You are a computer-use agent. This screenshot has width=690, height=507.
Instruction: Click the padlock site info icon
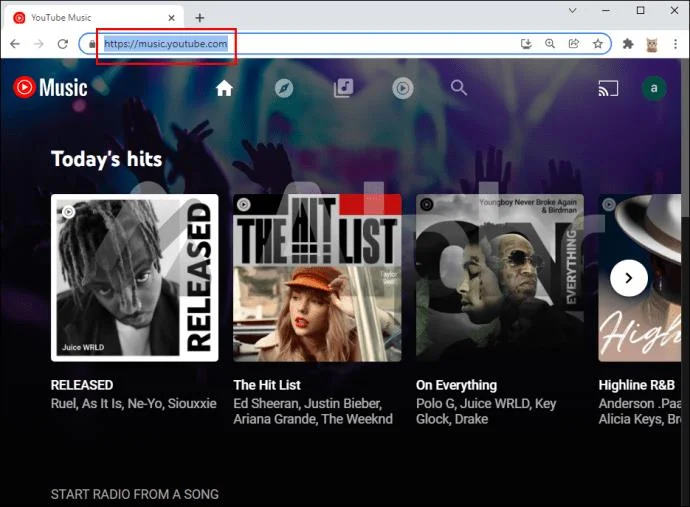coord(92,44)
